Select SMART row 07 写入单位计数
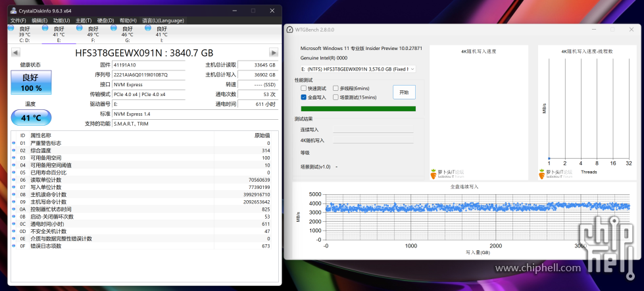This screenshot has height=291, width=644. pos(141,187)
